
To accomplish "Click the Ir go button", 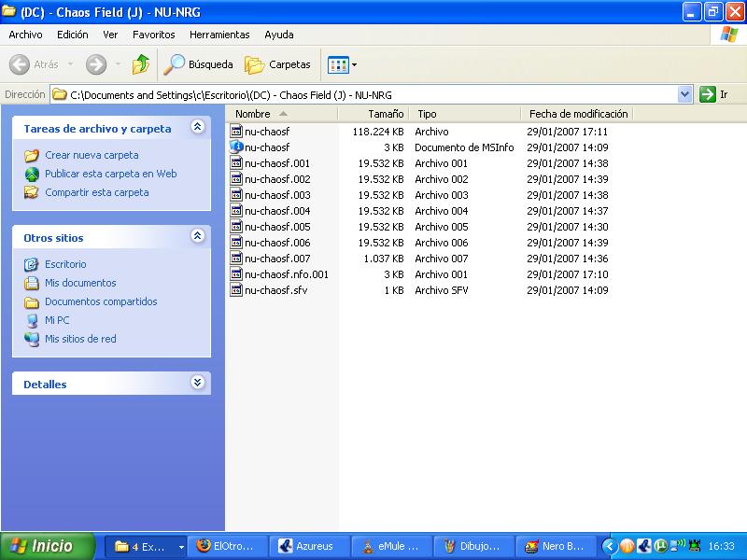I will (714, 94).
